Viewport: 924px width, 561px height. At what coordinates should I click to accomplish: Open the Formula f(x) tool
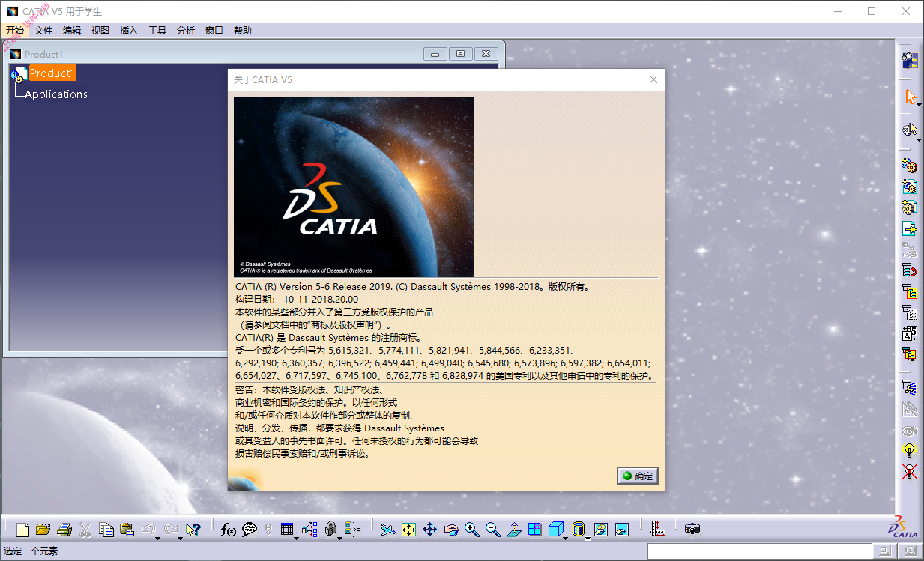tap(229, 530)
